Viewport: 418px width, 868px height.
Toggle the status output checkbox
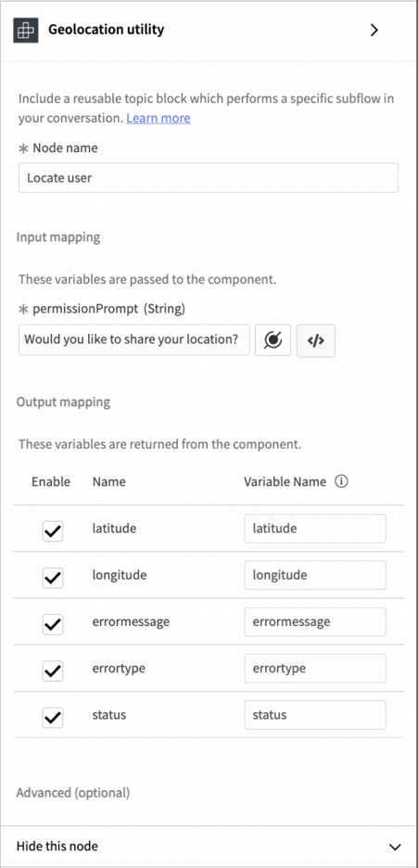click(53, 718)
